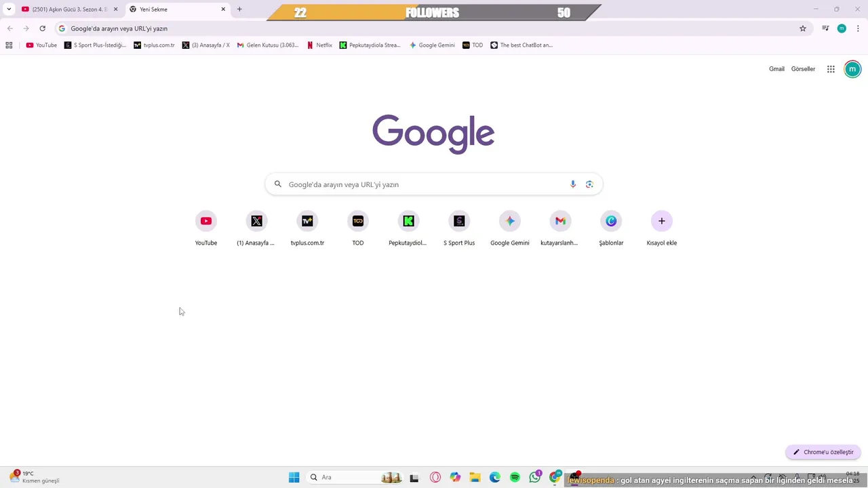868x488 pixels.
Task: Open the YouTube bookmark in bookmarks bar
Action: (x=41, y=45)
